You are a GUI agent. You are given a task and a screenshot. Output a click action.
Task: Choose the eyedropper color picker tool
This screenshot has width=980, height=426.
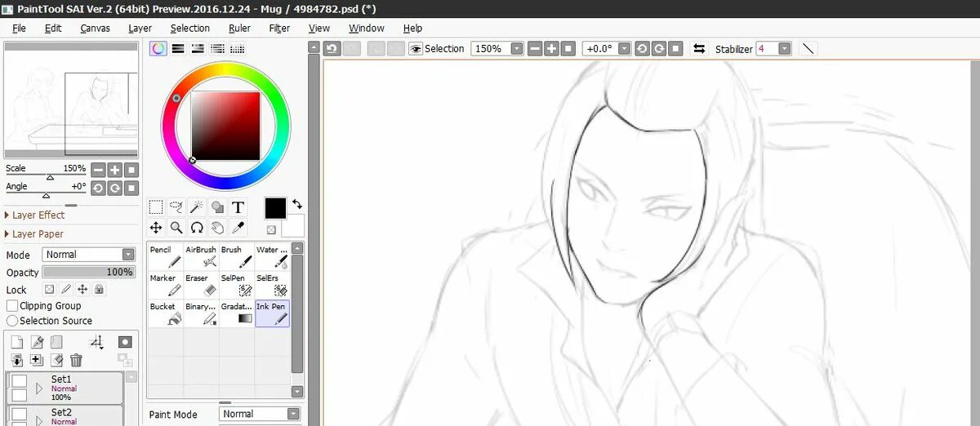coord(238,228)
